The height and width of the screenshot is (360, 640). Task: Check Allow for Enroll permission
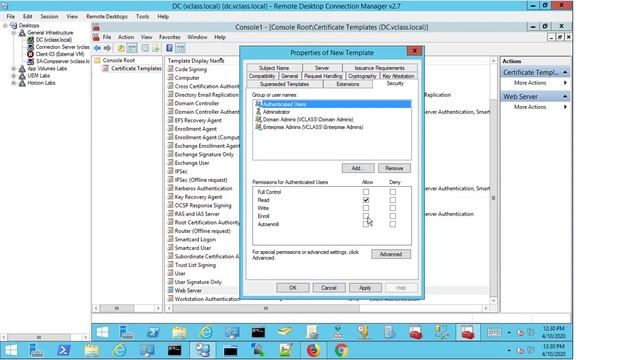pos(366,216)
